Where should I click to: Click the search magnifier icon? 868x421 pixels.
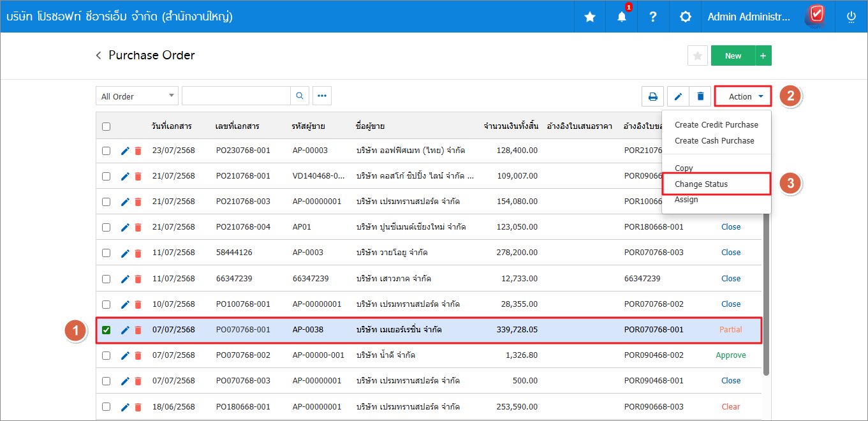[300, 96]
